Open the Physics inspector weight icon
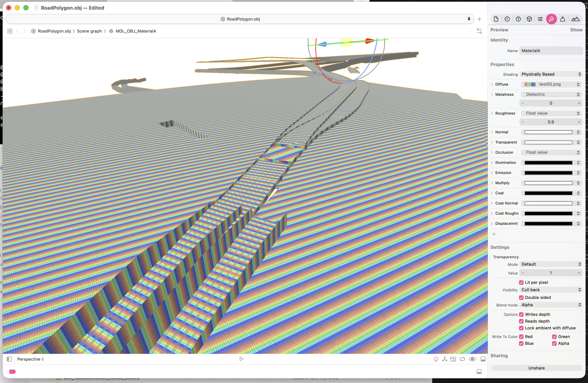Viewport: 588px width, 383px height. click(x=562, y=19)
